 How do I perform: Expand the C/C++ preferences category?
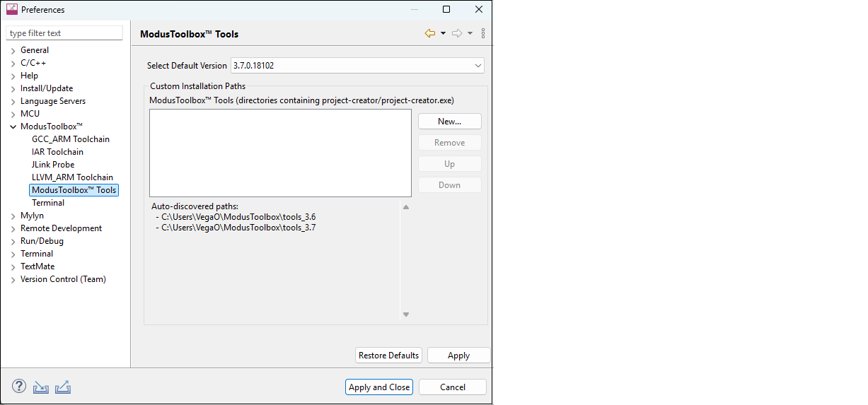[13, 64]
